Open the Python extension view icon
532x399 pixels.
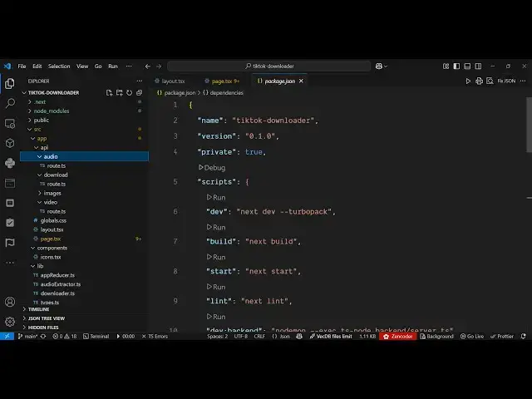click(x=10, y=163)
